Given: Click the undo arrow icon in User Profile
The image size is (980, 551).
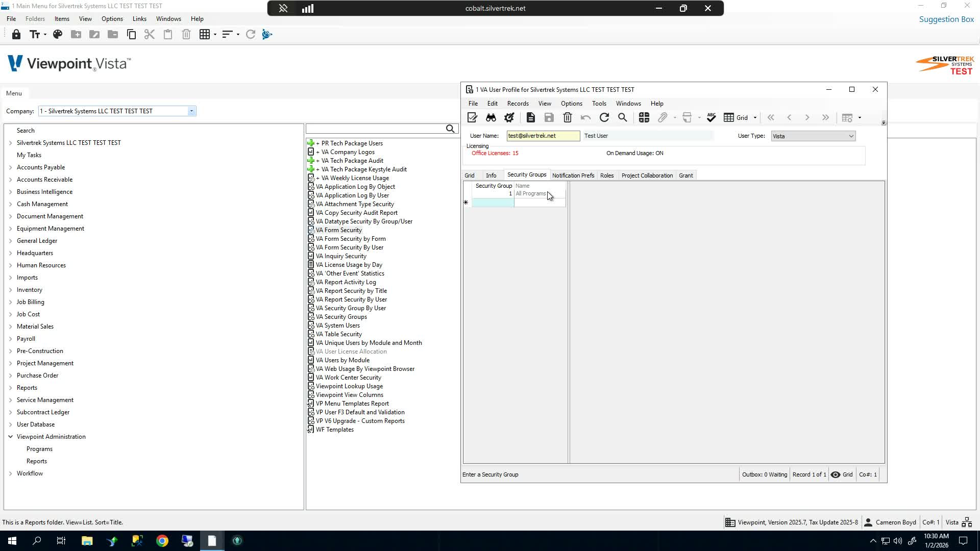Looking at the screenshot, I should click(586, 118).
